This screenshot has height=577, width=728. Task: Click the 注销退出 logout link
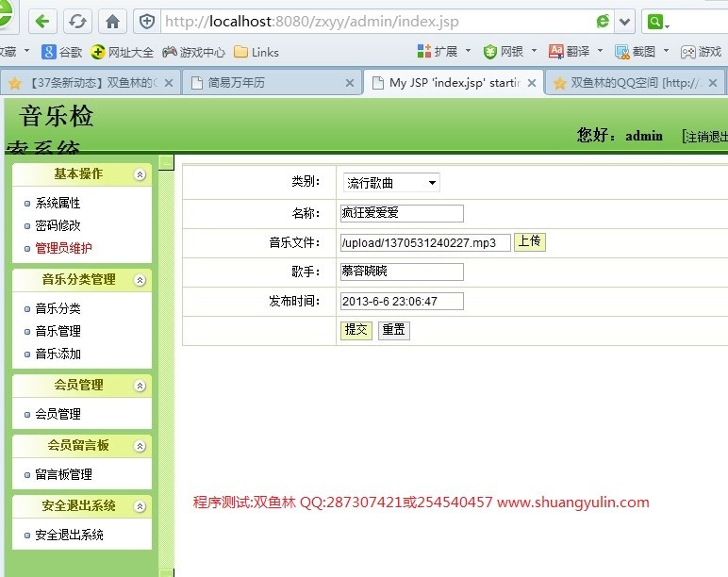tap(704, 137)
